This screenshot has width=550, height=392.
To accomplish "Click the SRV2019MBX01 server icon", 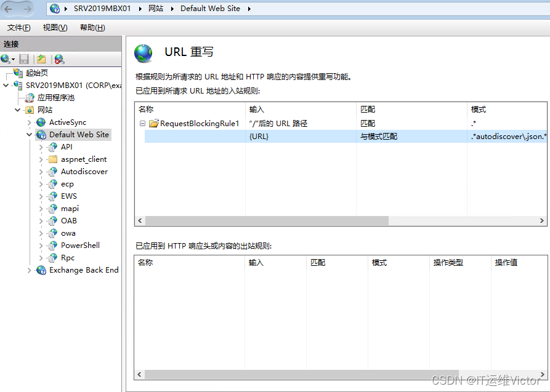I will coord(18,85).
